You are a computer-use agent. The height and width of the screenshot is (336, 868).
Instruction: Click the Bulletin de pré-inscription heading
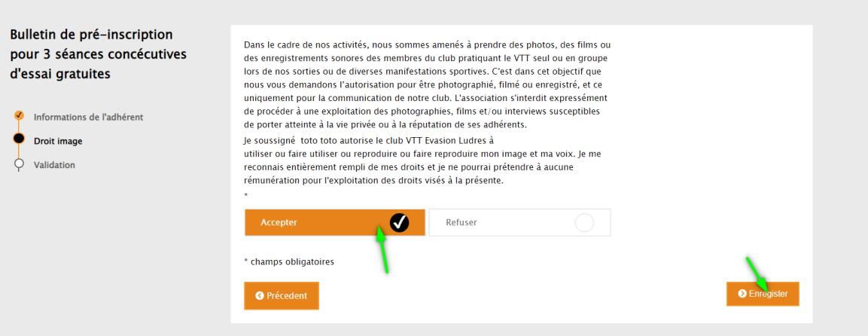point(98,53)
